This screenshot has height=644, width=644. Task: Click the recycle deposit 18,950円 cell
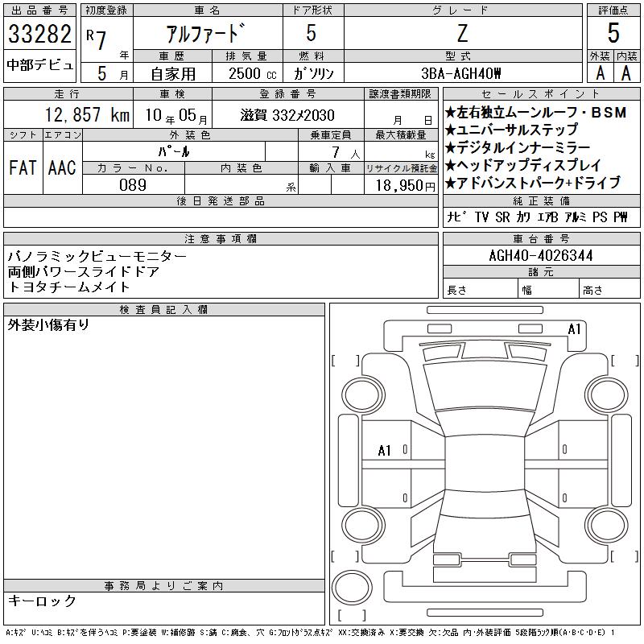[401, 185]
